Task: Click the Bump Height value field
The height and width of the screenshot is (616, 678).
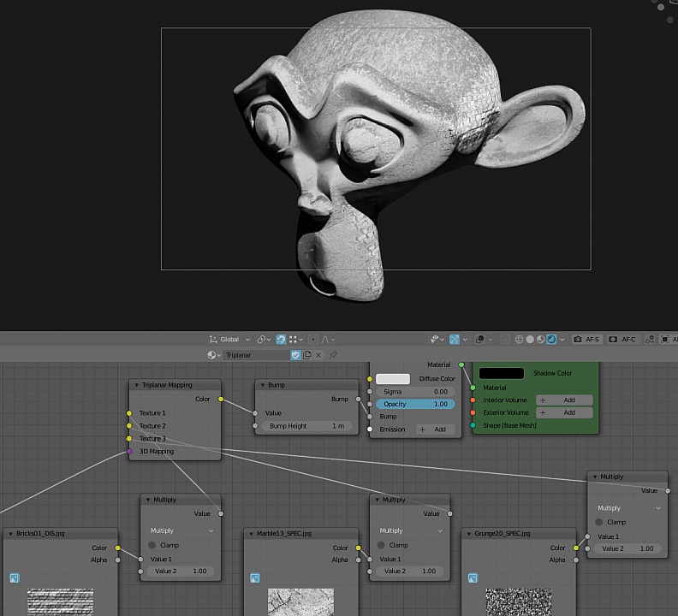Action: point(307,426)
